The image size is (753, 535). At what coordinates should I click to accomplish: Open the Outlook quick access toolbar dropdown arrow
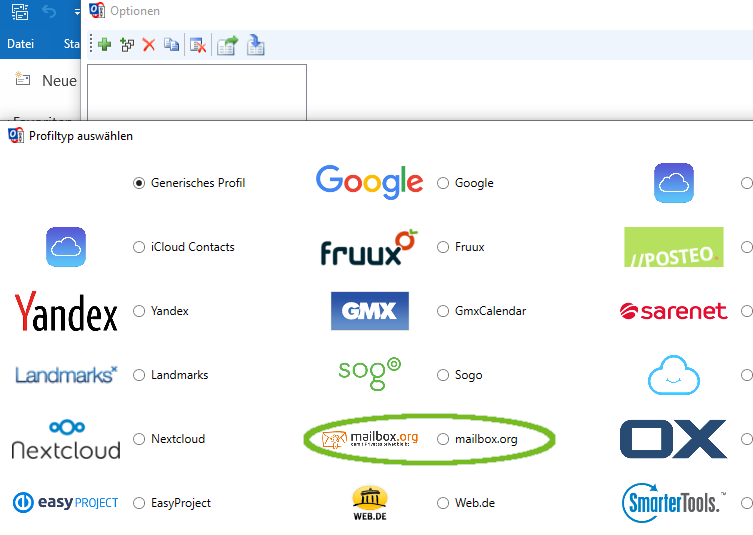pos(77,12)
